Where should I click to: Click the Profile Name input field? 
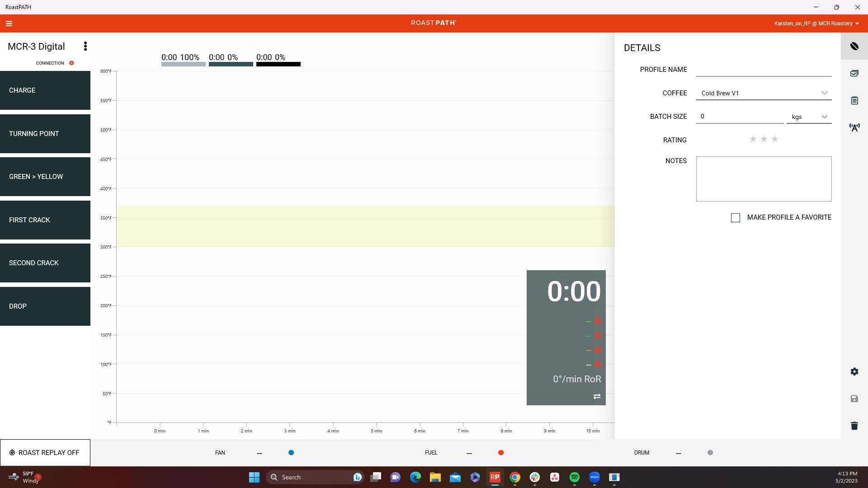(764, 70)
